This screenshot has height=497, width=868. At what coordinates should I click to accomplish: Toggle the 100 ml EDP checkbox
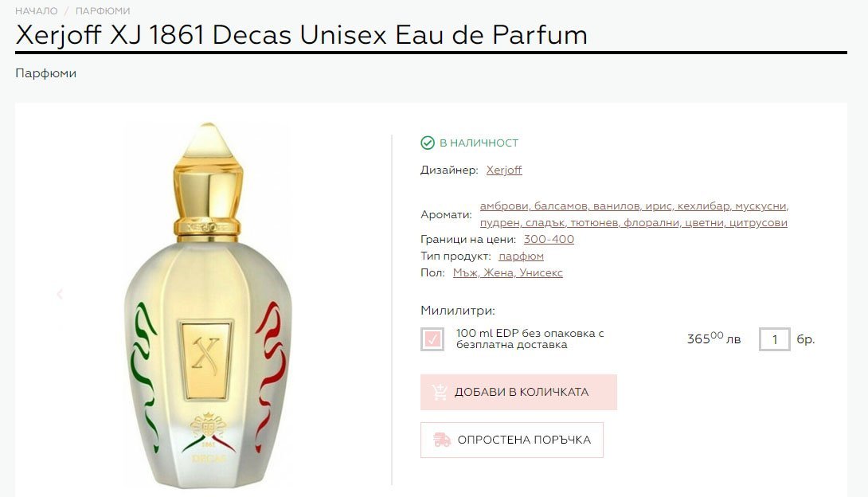[x=432, y=339]
